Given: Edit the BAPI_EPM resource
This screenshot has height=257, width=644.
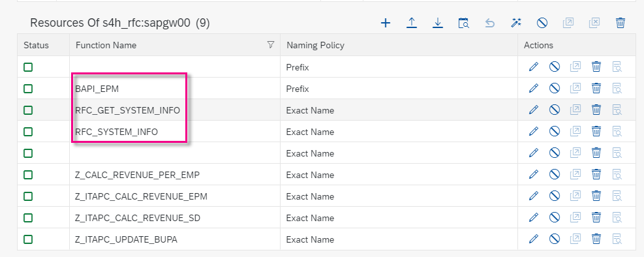Looking at the screenshot, I should click(534, 88).
